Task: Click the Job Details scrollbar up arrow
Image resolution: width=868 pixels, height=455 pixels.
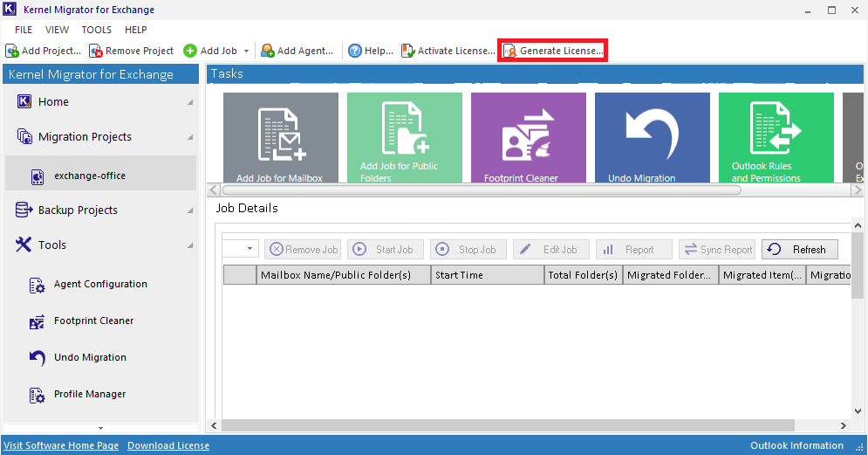Action: [858, 225]
